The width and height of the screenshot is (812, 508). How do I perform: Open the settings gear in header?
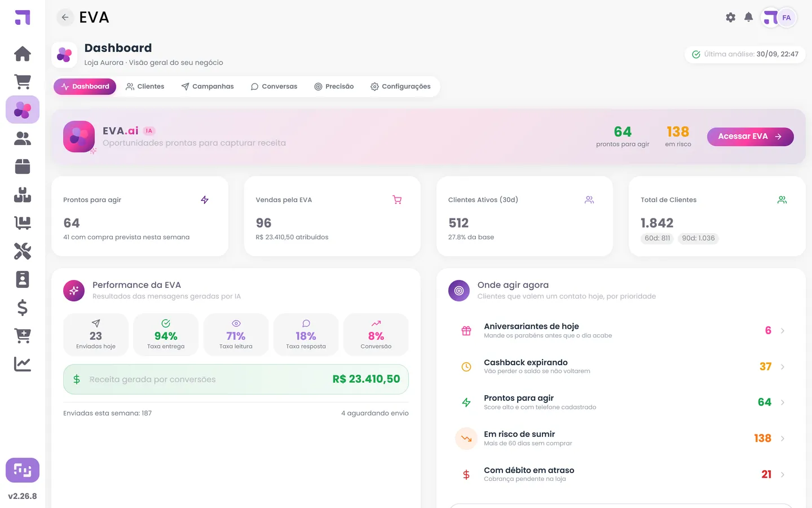click(730, 17)
